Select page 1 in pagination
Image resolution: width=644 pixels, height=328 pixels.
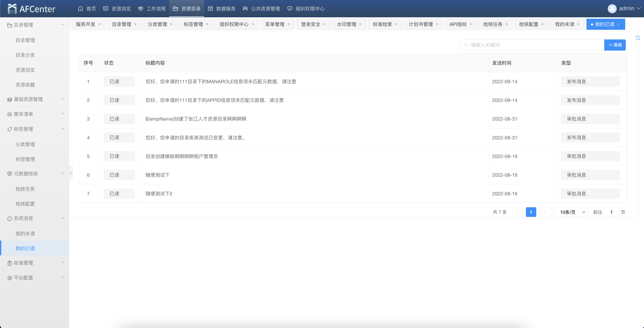coord(531,212)
